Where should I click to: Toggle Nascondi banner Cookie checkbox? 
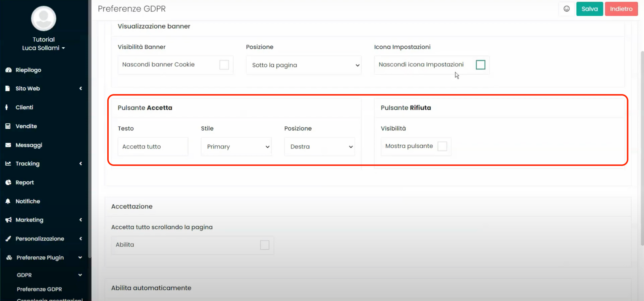pos(224,64)
